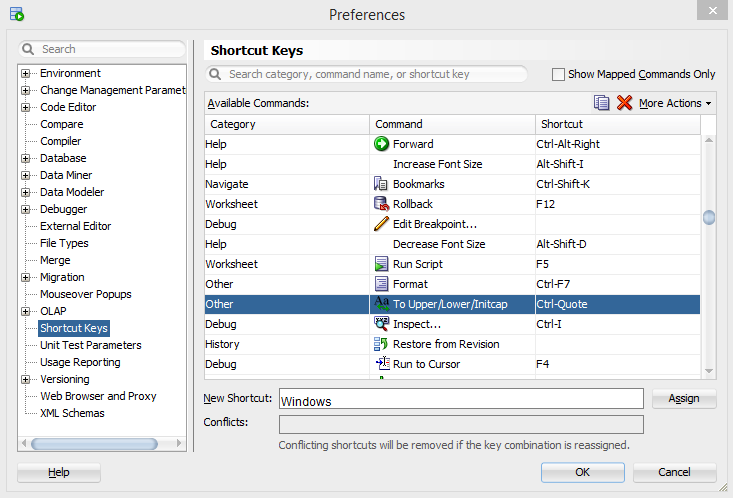Click the red X remove shortcut icon
The image size is (733, 498).
[x=625, y=103]
